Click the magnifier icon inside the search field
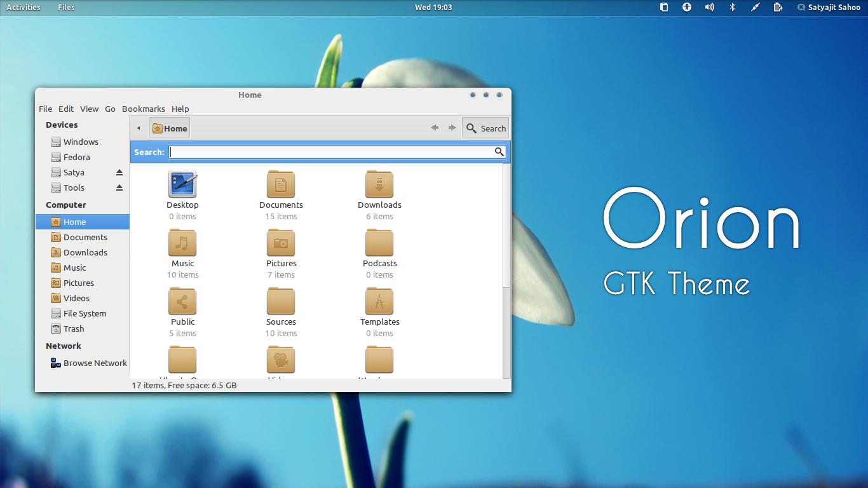 [x=499, y=152]
